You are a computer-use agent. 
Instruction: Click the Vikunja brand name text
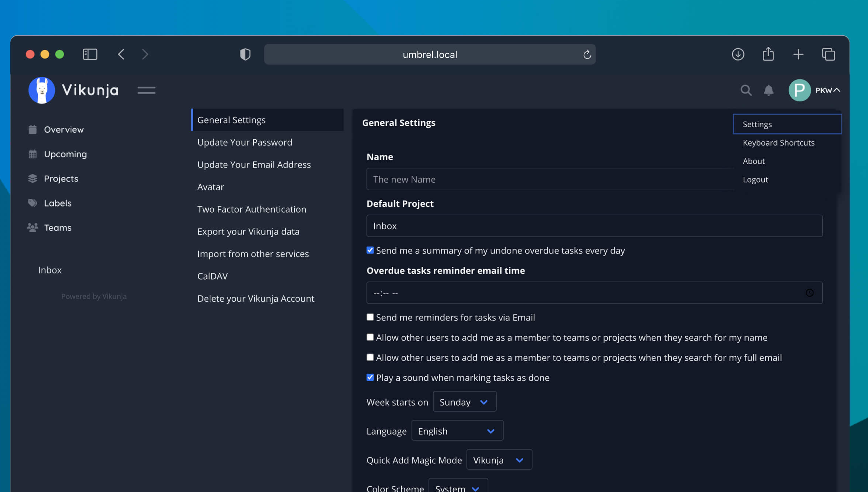tap(90, 90)
